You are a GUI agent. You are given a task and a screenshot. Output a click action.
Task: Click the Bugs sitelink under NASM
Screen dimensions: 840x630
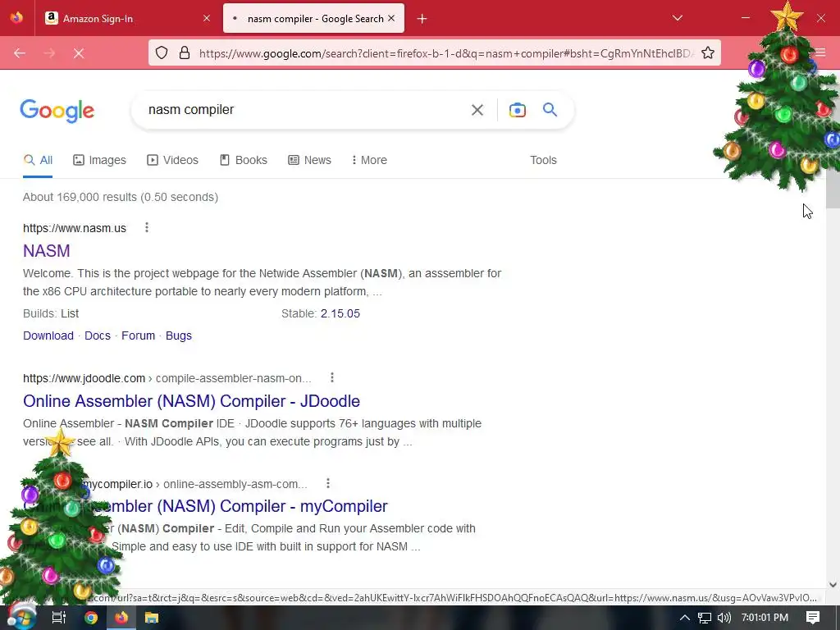pyautogui.click(x=178, y=336)
